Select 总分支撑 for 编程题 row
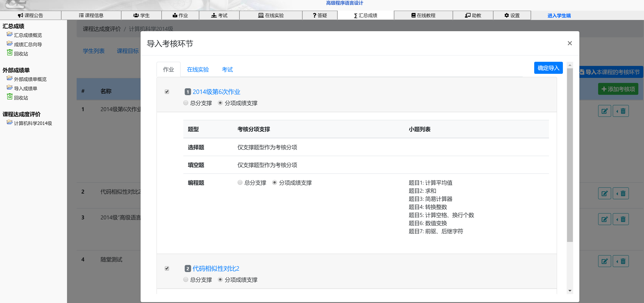 240,183
